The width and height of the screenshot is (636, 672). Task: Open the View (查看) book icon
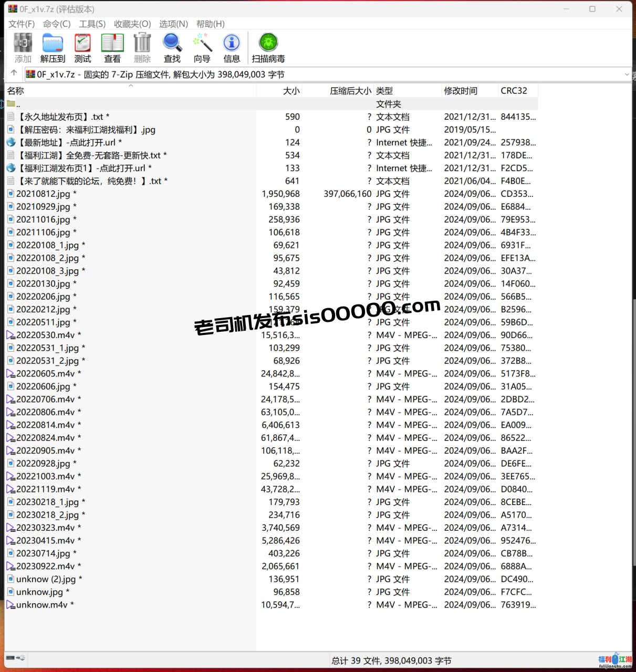pyautogui.click(x=112, y=47)
